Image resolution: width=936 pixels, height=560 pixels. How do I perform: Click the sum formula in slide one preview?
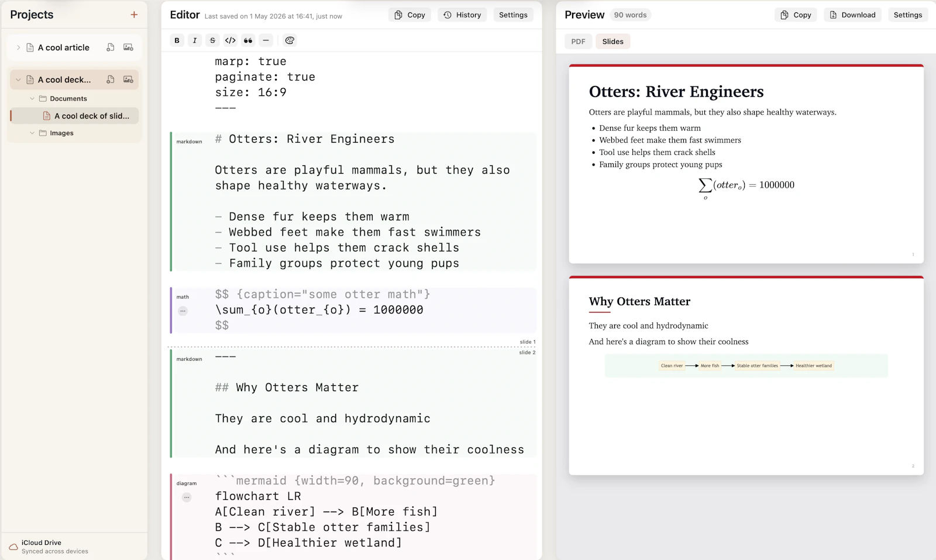click(x=746, y=187)
